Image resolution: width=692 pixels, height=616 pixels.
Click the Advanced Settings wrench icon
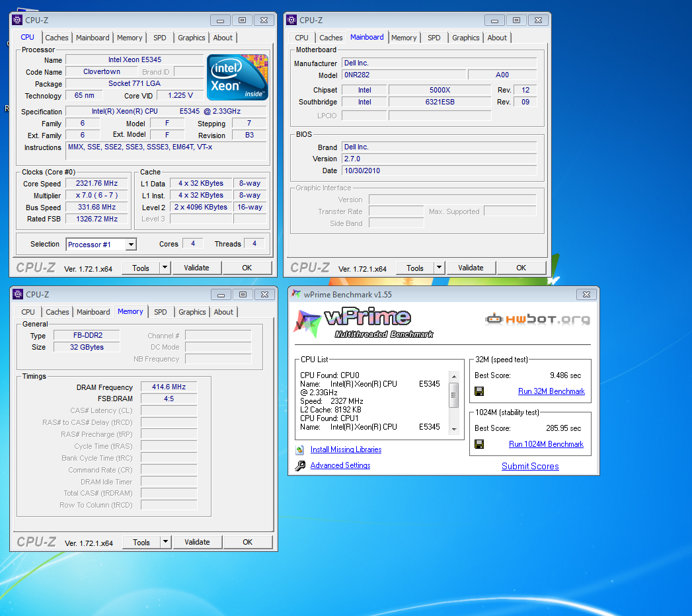click(x=300, y=465)
